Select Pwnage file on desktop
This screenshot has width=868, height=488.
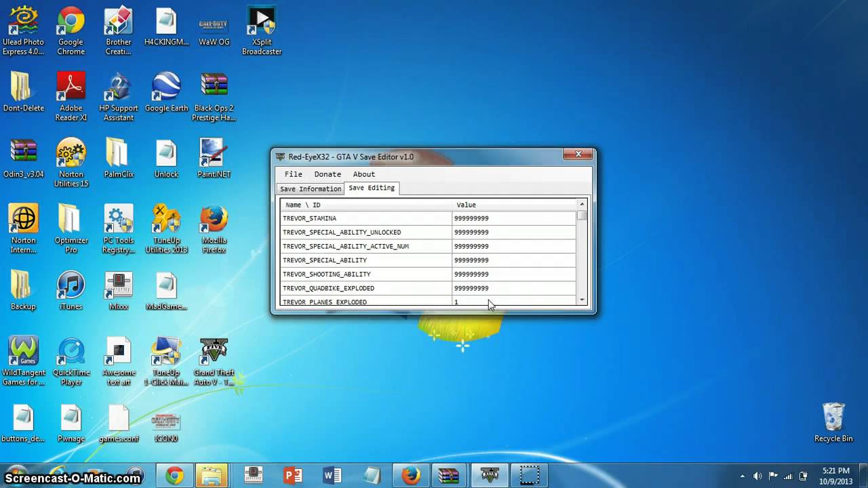point(71,422)
